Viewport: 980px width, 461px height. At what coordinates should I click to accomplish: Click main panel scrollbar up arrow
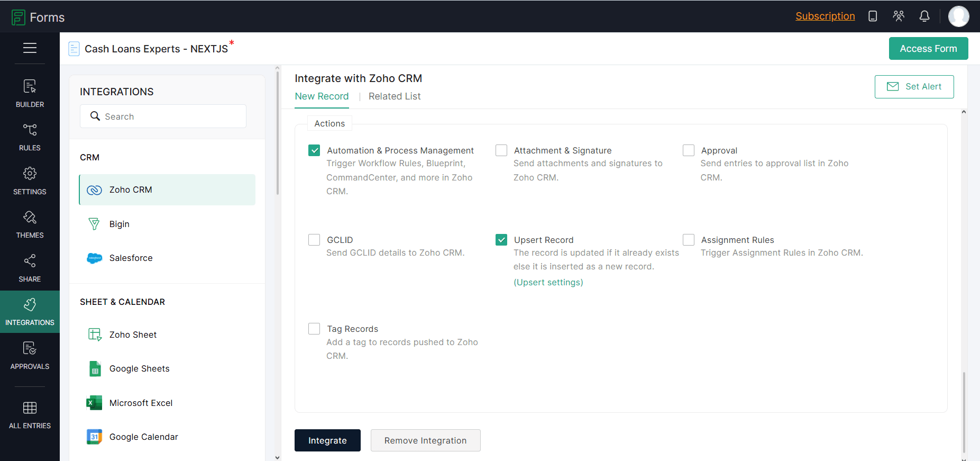pyautogui.click(x=964, y=112)
